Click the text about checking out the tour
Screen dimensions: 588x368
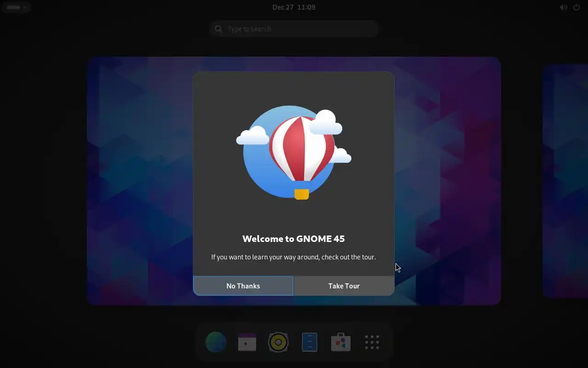[294, 257]
